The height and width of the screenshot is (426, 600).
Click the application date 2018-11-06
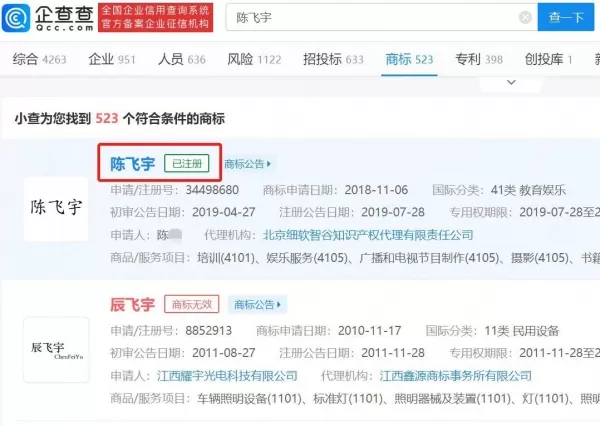pyautogui.click(x=376, y=190)
